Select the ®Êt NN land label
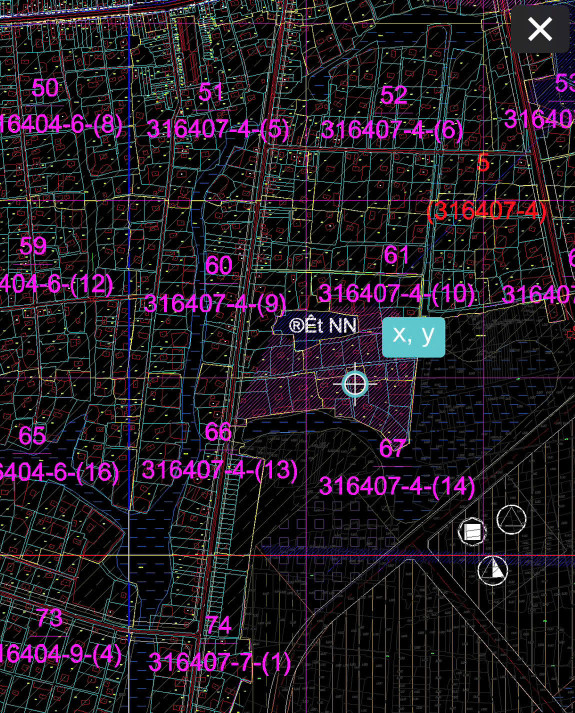The height and width of the screenshot is (713, 575). pos(323,325)
